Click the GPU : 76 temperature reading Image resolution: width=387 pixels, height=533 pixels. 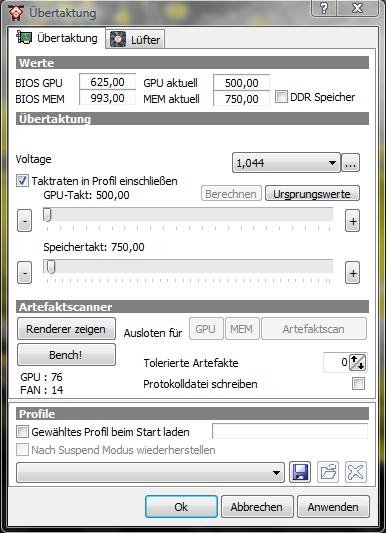[x=41, y=377]
